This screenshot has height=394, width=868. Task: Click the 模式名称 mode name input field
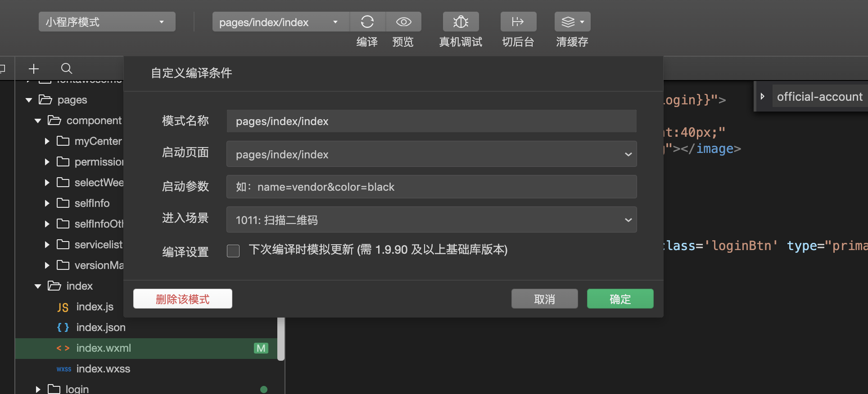(432, 121)
